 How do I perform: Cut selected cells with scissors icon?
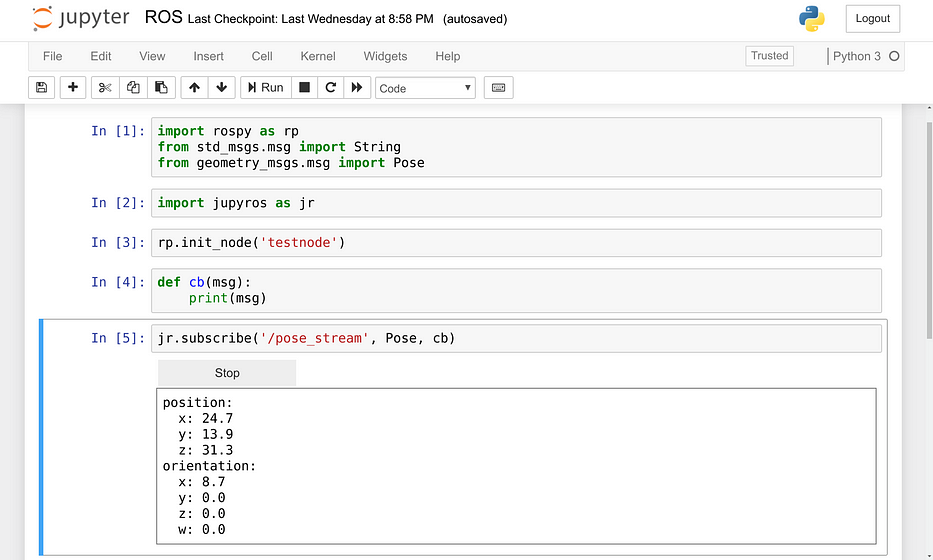[x=105, y=88]
